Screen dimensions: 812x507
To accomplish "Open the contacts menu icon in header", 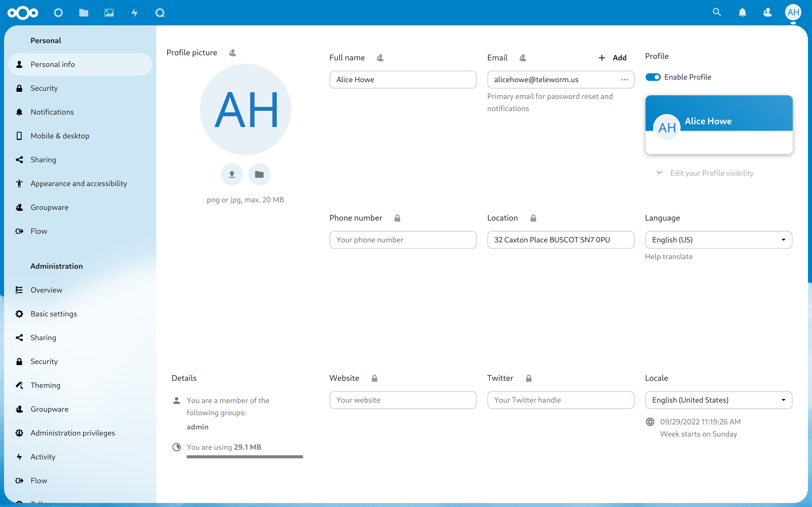I will [x=767, y=13].
